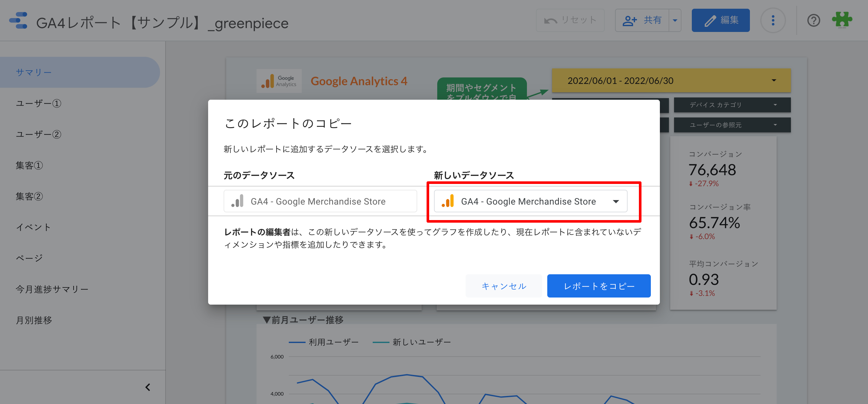The image size is (868, 404).
Task: Click the 平均コンバージョン 0.93 scorecard
Action: coord(723,278)
